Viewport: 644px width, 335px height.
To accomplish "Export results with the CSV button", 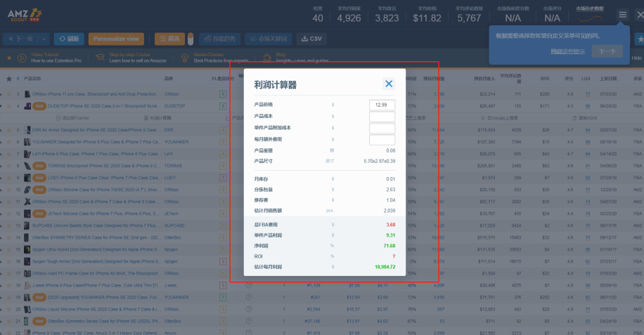I will [x=311, y=39].
